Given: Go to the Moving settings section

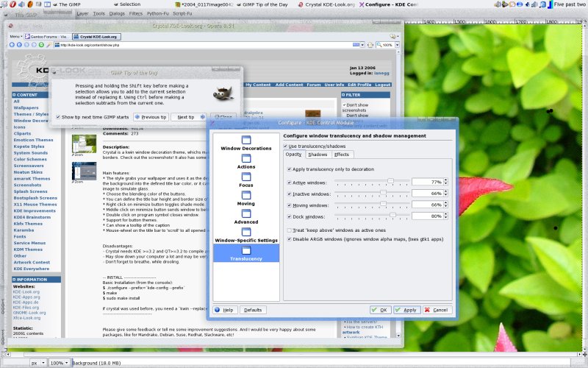Looking at the screenshot, I should [x=246, y=198].
